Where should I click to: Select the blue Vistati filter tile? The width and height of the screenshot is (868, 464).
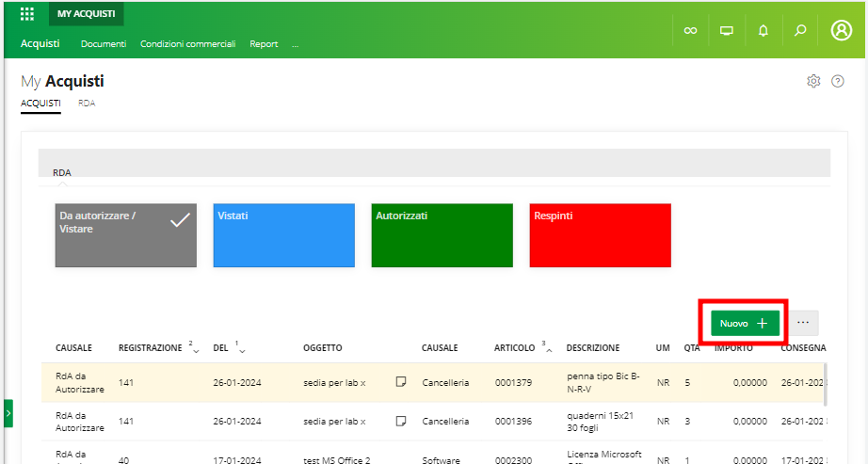tap(284, 235)
